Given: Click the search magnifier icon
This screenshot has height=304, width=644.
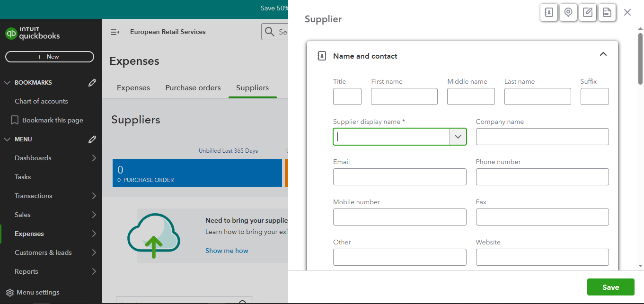Looking at the screenshot, I should point(270,32).
